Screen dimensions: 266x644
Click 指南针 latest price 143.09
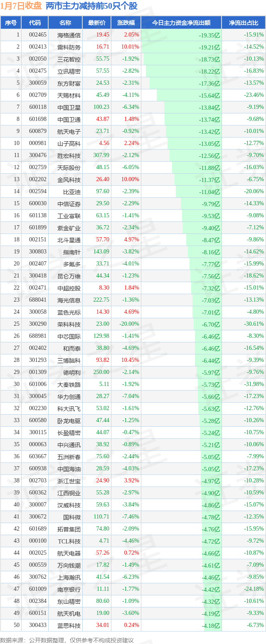point(101,252)
